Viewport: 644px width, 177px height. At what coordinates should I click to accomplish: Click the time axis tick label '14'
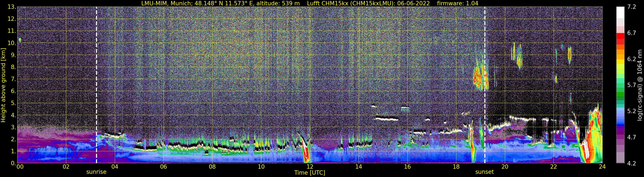coord(358,167)
